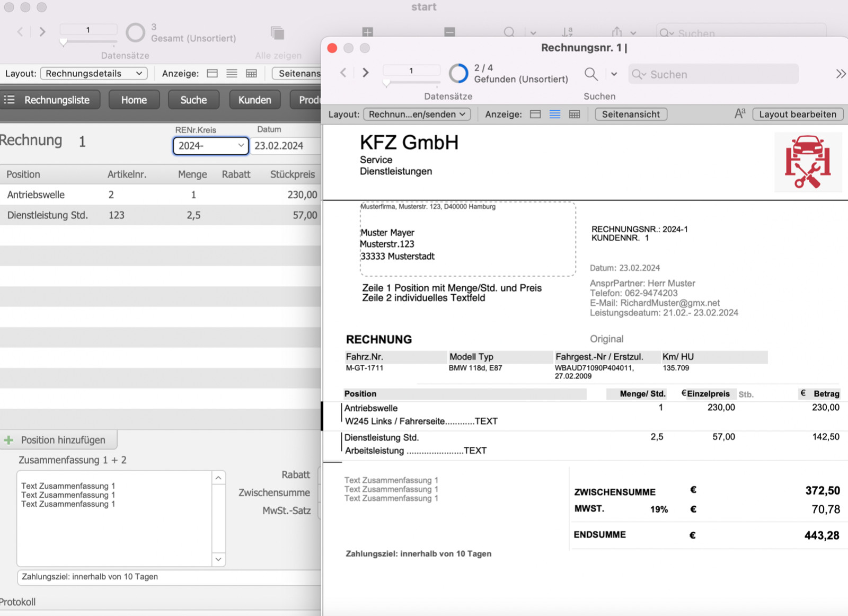The height and width of the screenshot is (616, 848).
Task: Click new record plus icon in start window
Action: coord(367,32)
